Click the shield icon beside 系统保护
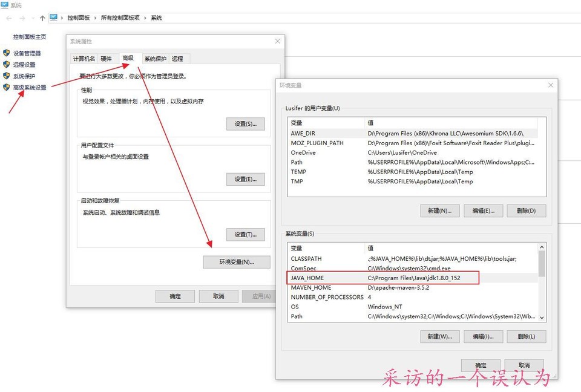Viewport: 581px width, 392px height. point(7,76)
